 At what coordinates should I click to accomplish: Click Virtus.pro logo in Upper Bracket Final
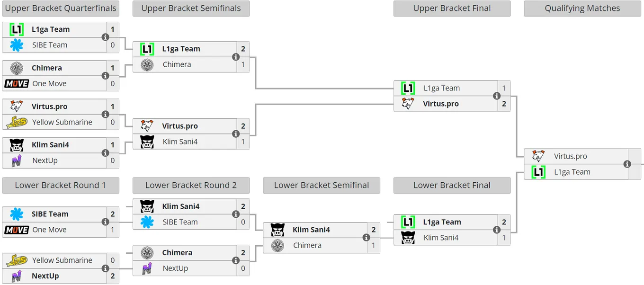[x=408, y=104]
